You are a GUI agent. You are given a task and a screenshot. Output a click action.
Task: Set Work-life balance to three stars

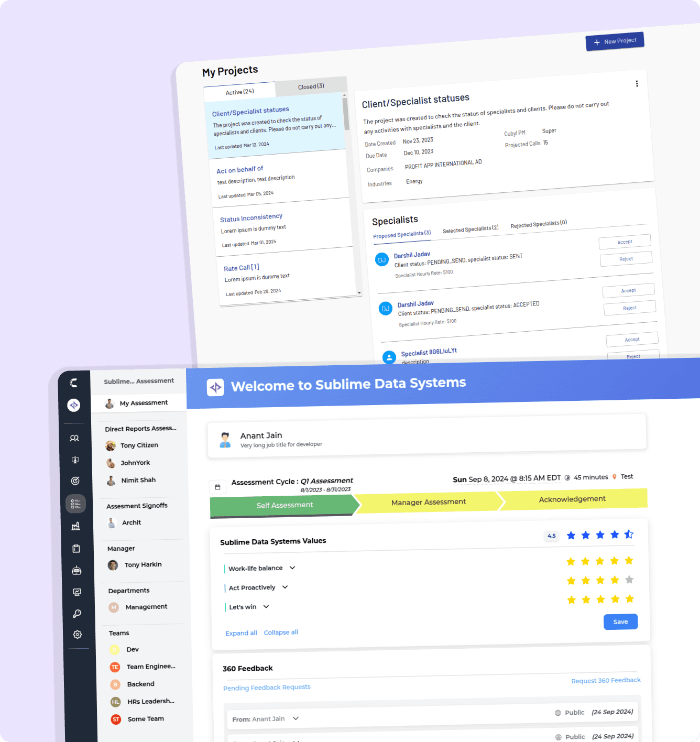coord(600,561)
